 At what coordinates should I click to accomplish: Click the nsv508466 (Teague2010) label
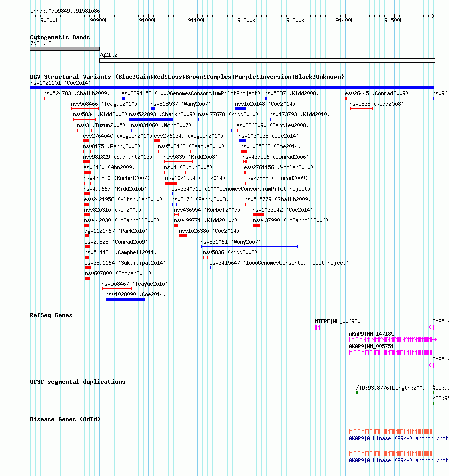coord(104,104)
